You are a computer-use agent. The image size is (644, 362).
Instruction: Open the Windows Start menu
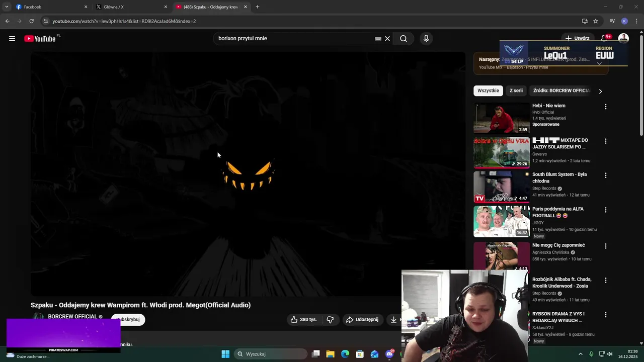click(225, 354)
